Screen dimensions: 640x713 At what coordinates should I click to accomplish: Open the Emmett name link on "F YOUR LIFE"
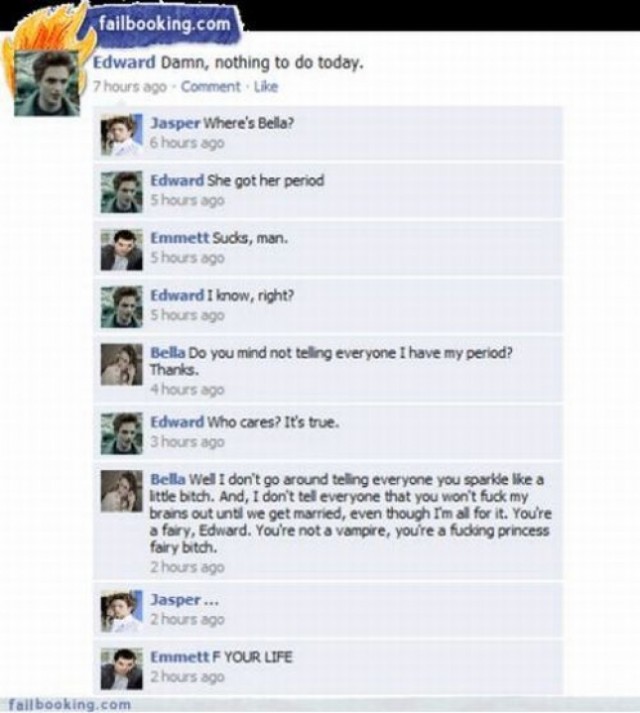coord(180,657)
